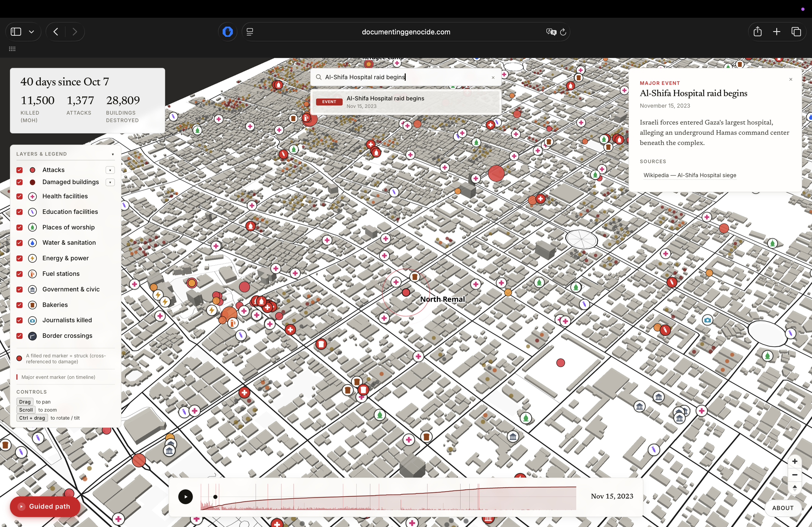Image resolution: width=812 pixels, height=527 pixels.
Task: Toggle the Safari sidebar icon
Action: click(16, 32)
